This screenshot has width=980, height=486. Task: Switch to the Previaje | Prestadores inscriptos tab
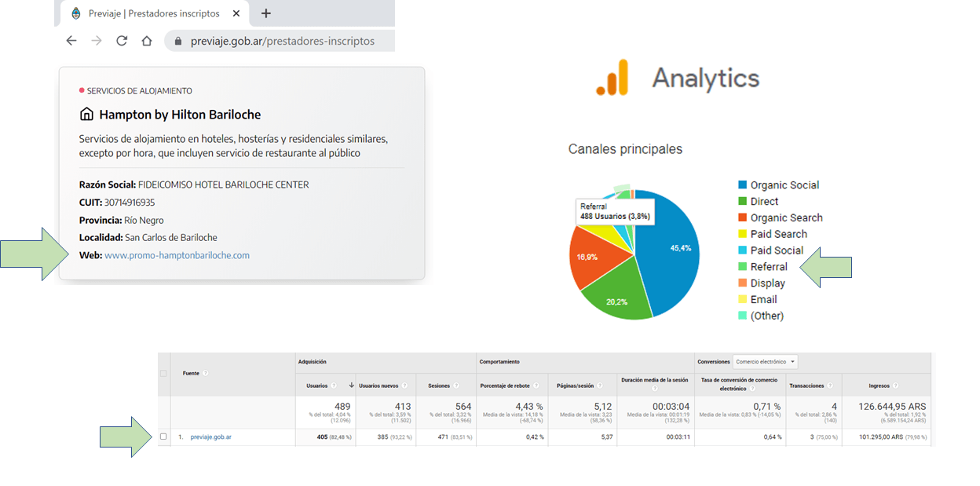154,13
